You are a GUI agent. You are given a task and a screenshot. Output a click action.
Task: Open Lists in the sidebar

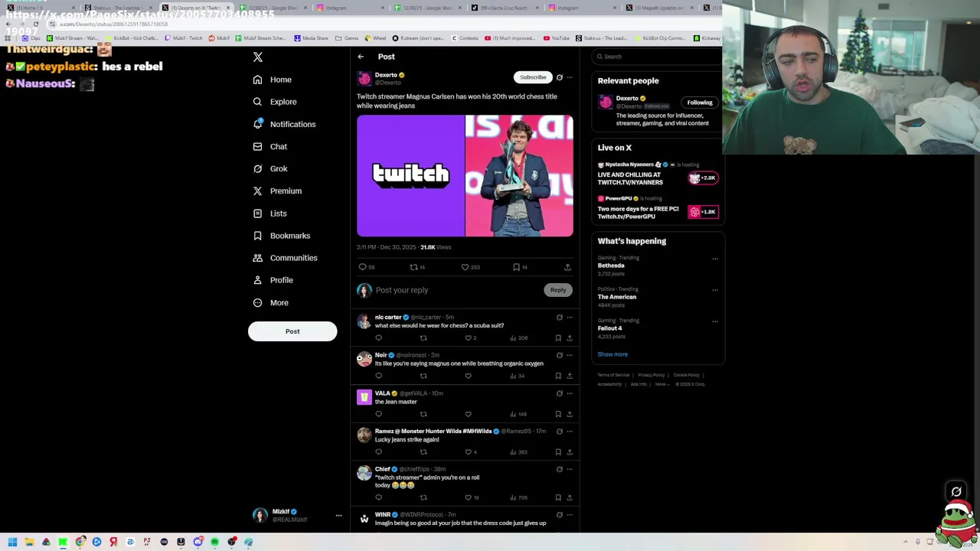(269, 214)
